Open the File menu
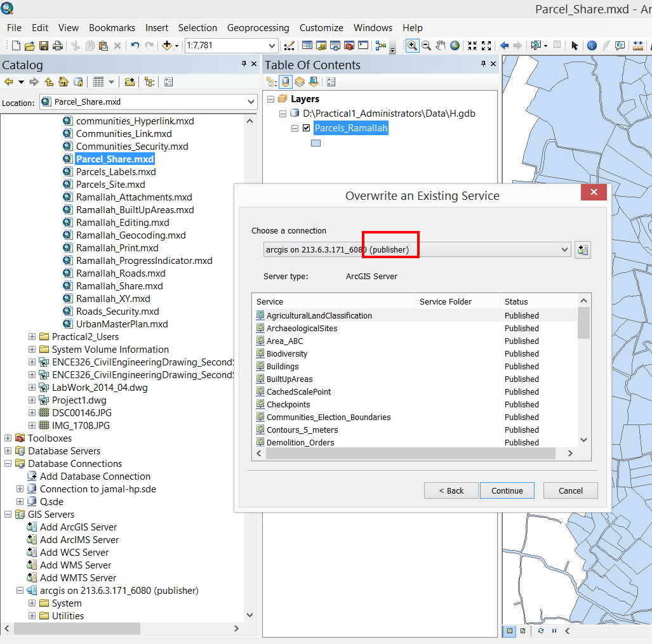The width and height of the screenshot is (652, 644). coord(14,28)
